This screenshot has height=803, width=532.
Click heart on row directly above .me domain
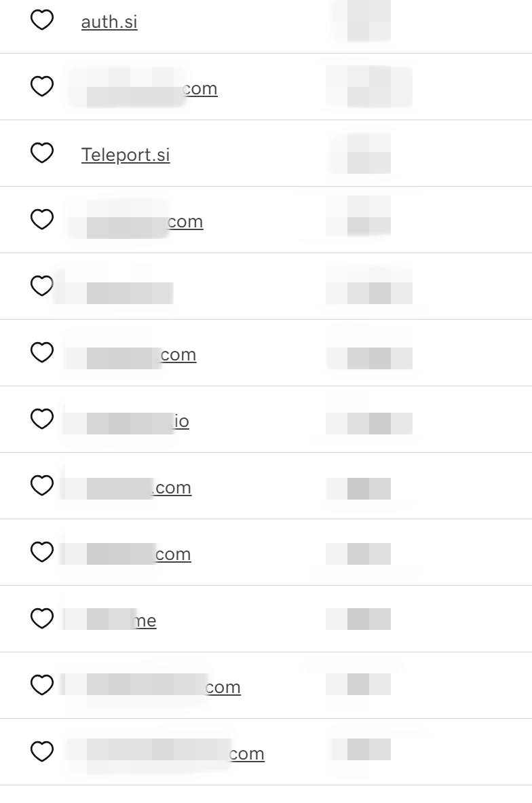(x=42, y=552)
